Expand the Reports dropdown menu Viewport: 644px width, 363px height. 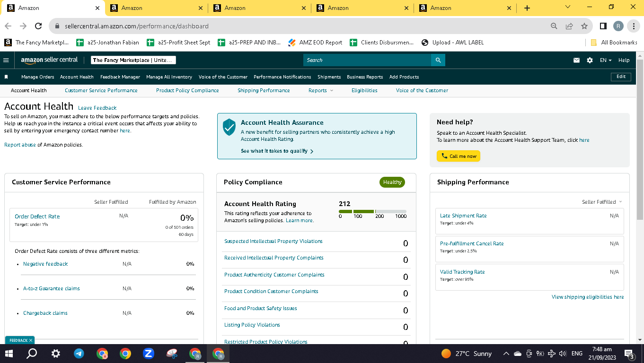click(x=321, y=90)
